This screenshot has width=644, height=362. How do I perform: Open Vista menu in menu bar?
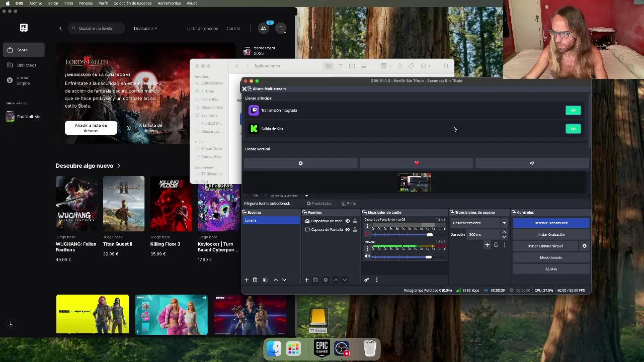pos(69,3)
